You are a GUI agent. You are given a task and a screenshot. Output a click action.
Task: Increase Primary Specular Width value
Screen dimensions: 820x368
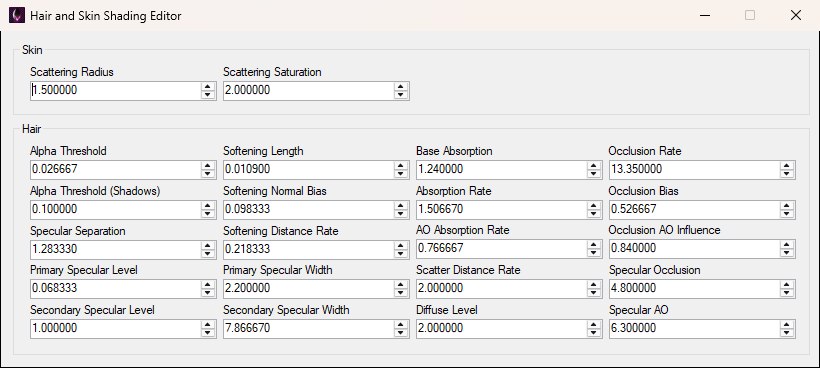coord(401,284)
